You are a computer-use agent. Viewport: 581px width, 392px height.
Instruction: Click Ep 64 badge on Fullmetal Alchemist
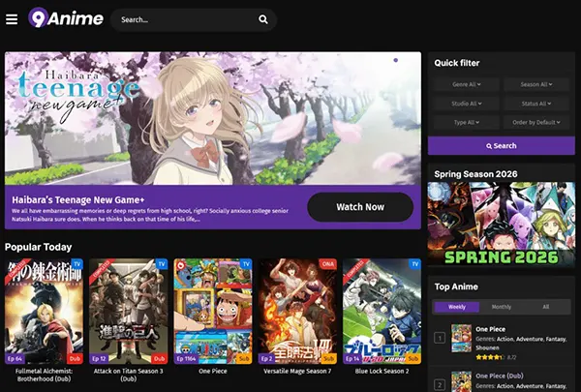click(x=15, y=359)
